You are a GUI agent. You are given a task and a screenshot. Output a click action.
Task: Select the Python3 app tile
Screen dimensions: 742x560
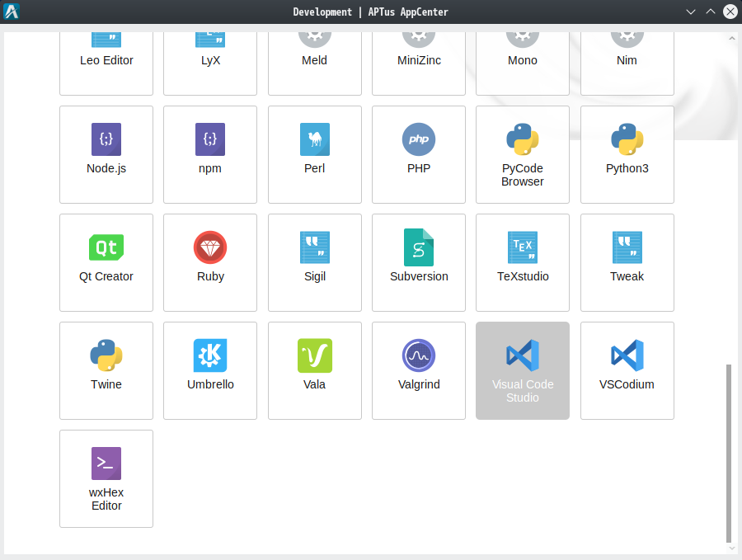pyautogui.click(x=627, y=154)
